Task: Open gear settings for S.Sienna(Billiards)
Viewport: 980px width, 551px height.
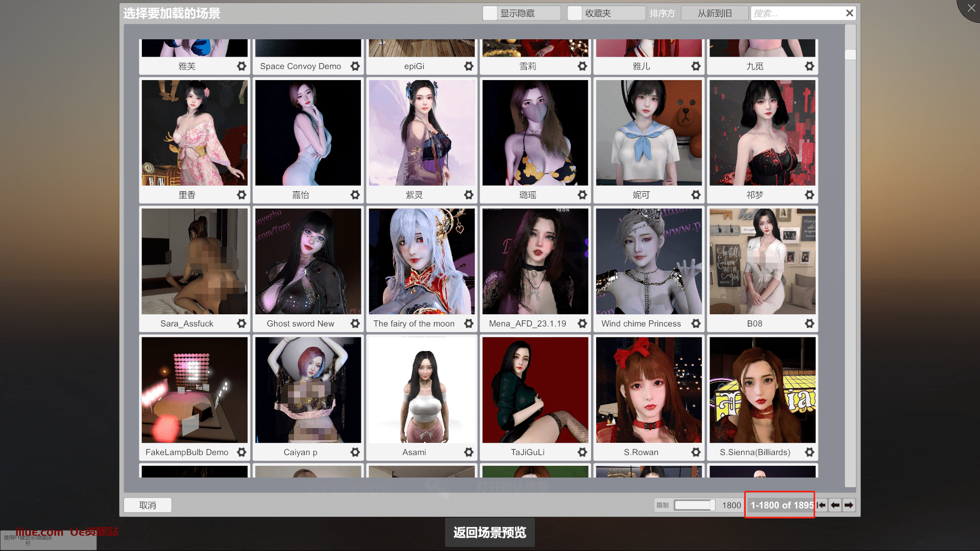Action: [809, 452]
